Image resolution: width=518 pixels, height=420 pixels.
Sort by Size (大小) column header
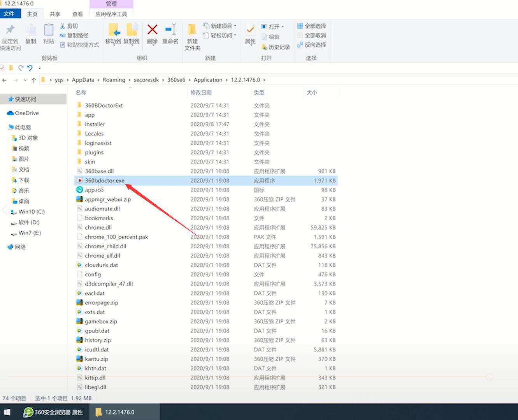click(x=312, y=92)
